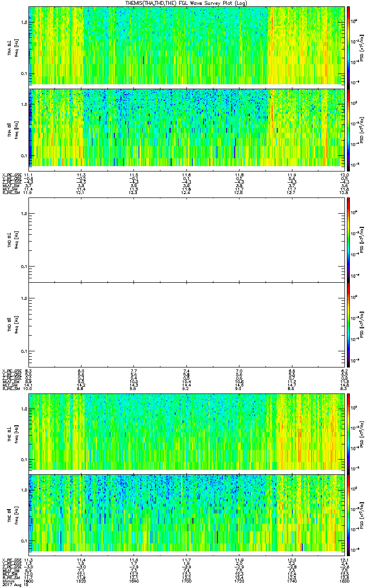The image size is (368, 588).
Task: Click the 1.0 frequency tick on THE B-parallel
Action: pyautogui.click(x=24, y=490)
